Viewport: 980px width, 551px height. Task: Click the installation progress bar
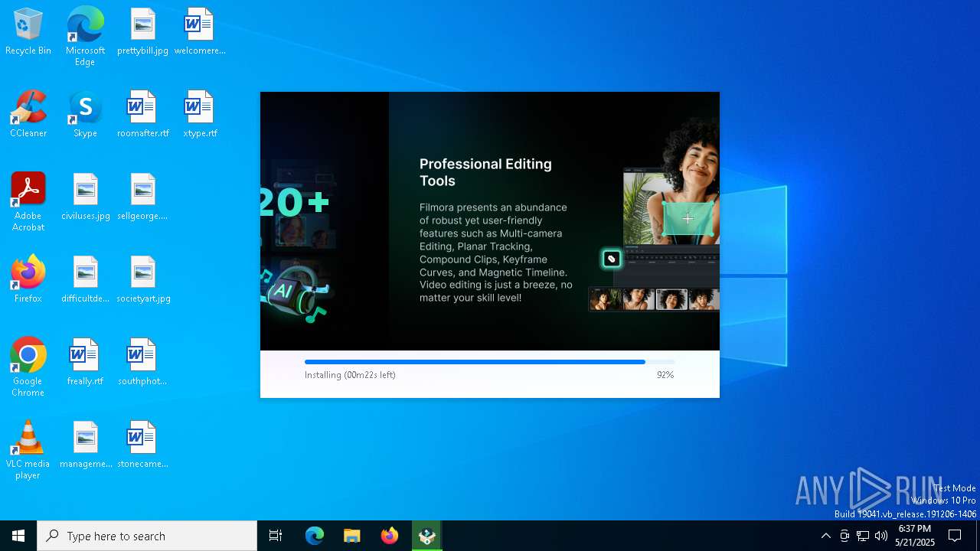[490, 362]
